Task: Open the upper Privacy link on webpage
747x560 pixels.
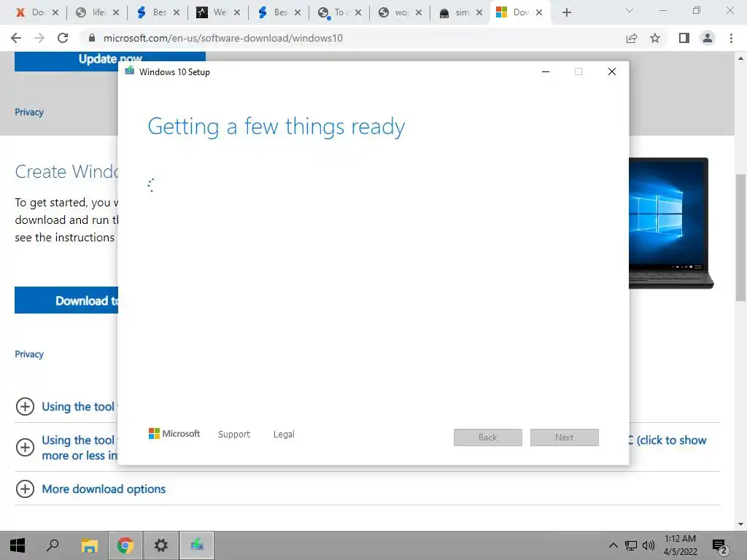Action: pyautogui.click(x=29, y=112)
